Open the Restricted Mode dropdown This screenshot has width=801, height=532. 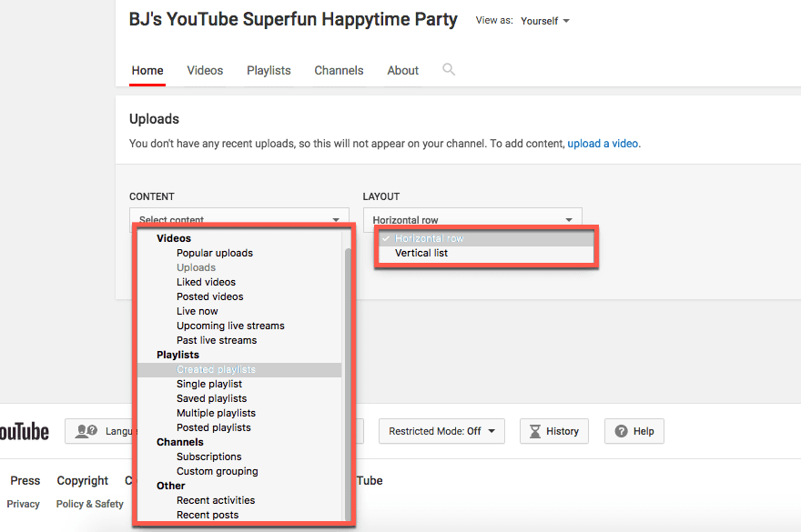point(441,431)
